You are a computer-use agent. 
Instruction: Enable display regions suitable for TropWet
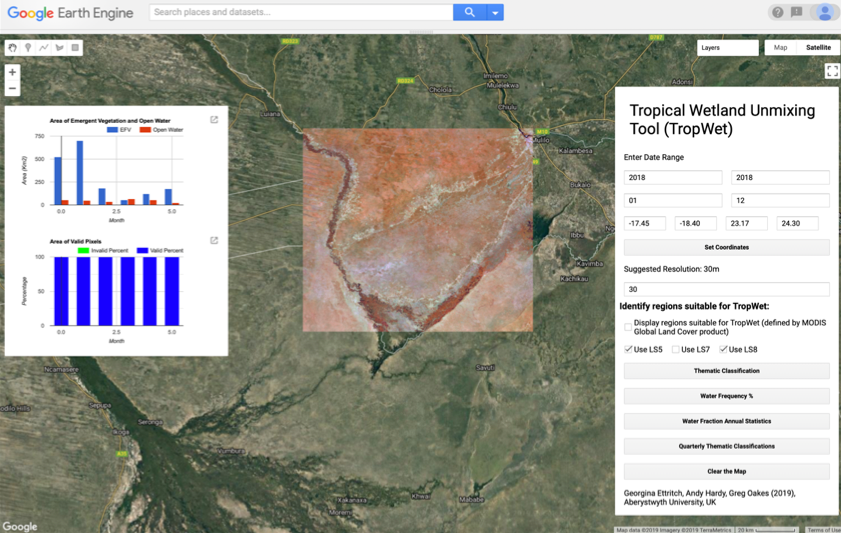click(x=628, y=327)
